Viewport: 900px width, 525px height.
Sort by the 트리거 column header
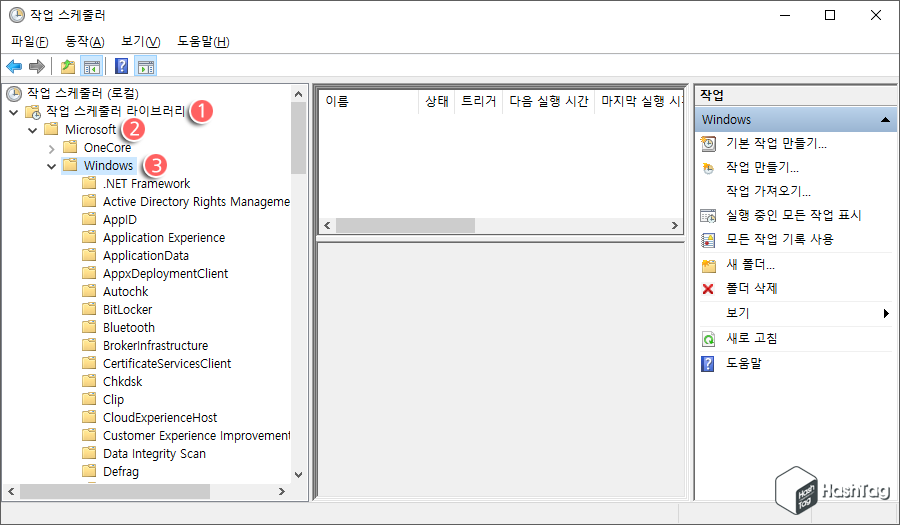click(x=479, y=102)
